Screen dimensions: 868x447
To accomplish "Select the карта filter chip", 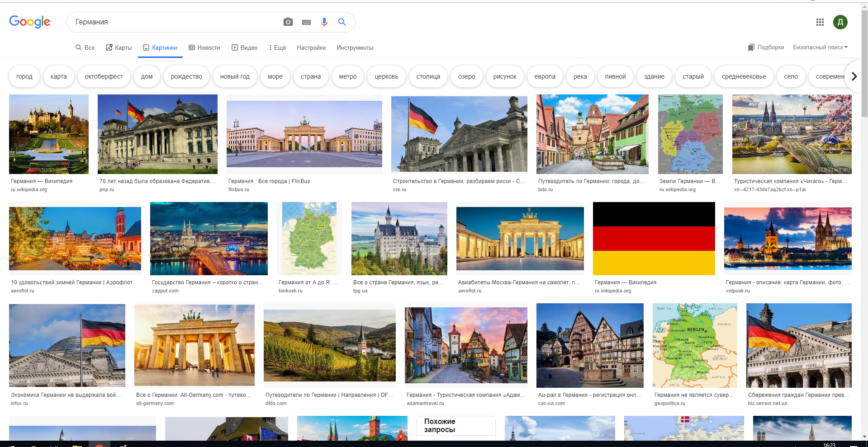I will point(59,76).
